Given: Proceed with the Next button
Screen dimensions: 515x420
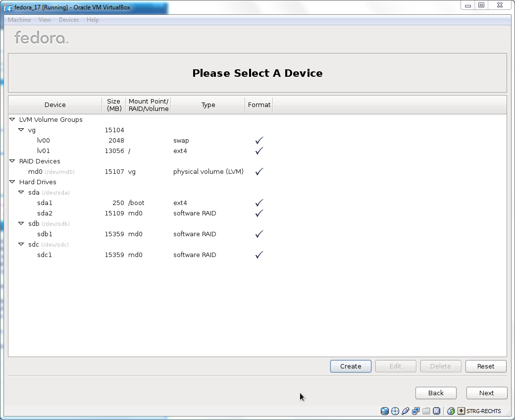Looking at the screenshot, I should tap(486, 393).
